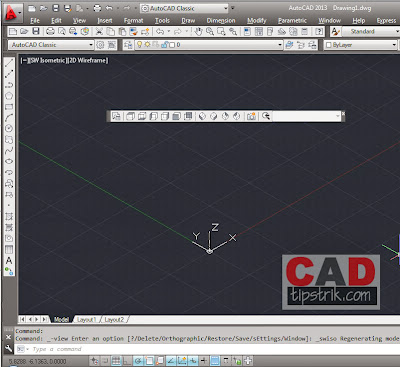Select the Circle draw tool
Screen dimensions: 400x367
9,129
